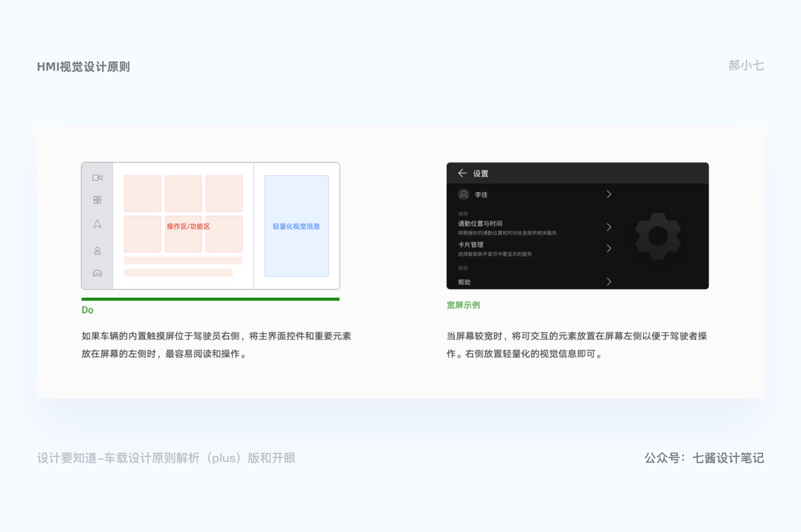Click the 宽屏示例 caption
Screen dimensions: 801x532
tap(463, 305)
